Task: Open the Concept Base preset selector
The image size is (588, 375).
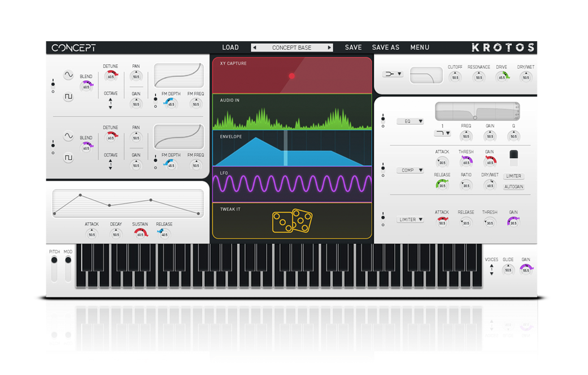Action: tap(292, 47)
